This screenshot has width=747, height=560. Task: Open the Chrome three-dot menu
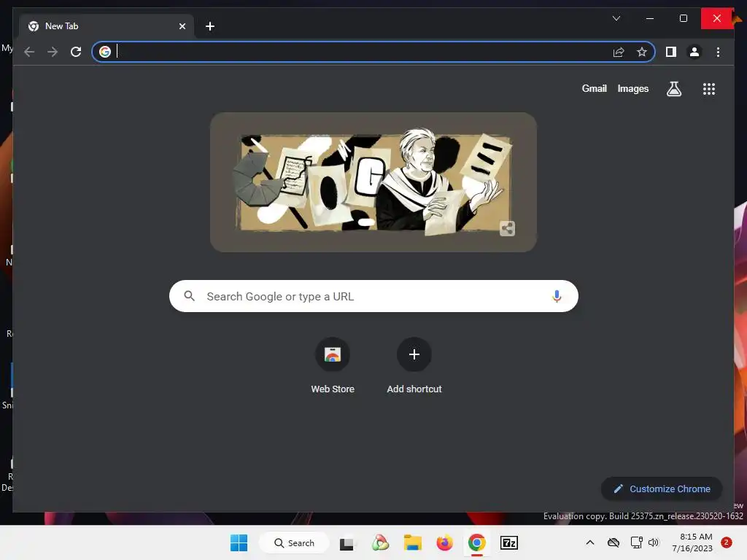[x=718, y=52]
